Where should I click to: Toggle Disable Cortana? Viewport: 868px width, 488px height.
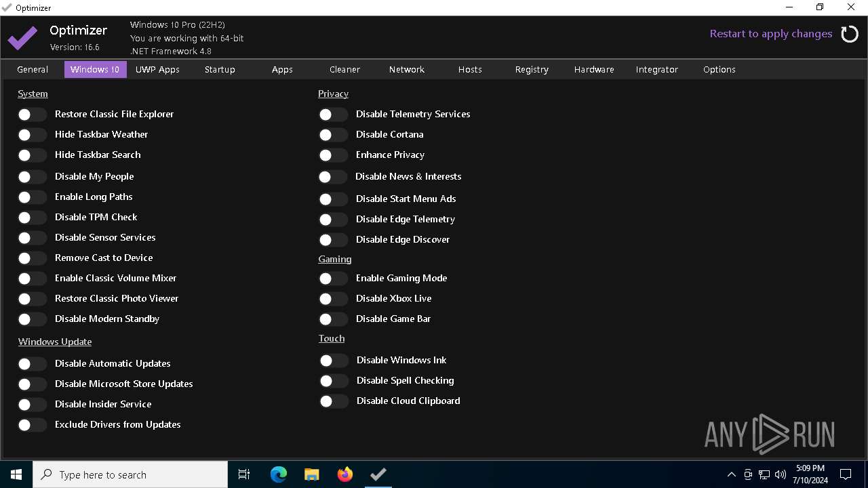click(333, 135)
